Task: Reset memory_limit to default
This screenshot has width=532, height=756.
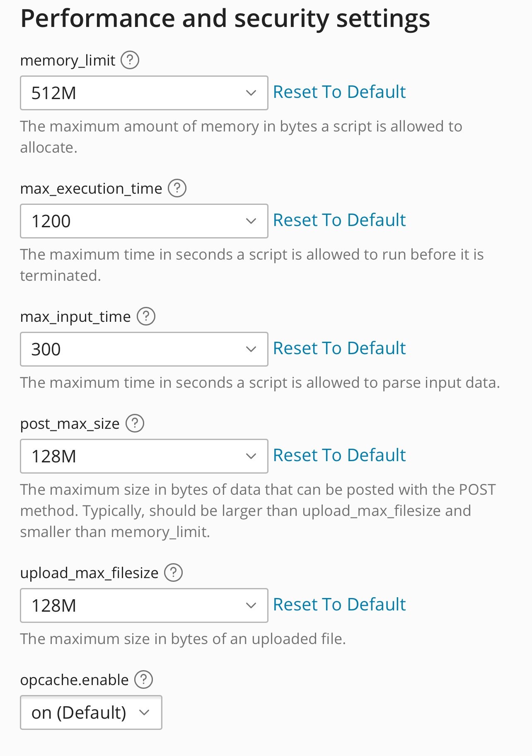Action: point(339,92)
